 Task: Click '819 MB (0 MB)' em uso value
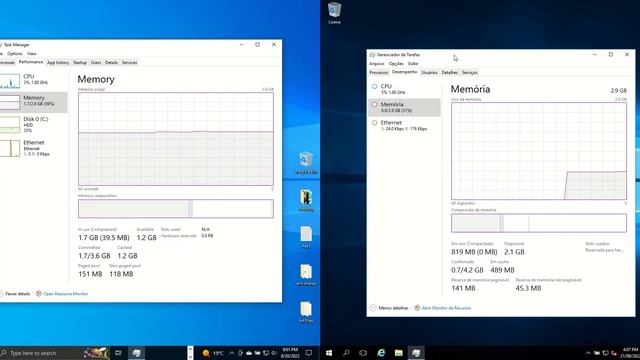tap(474, 252)
